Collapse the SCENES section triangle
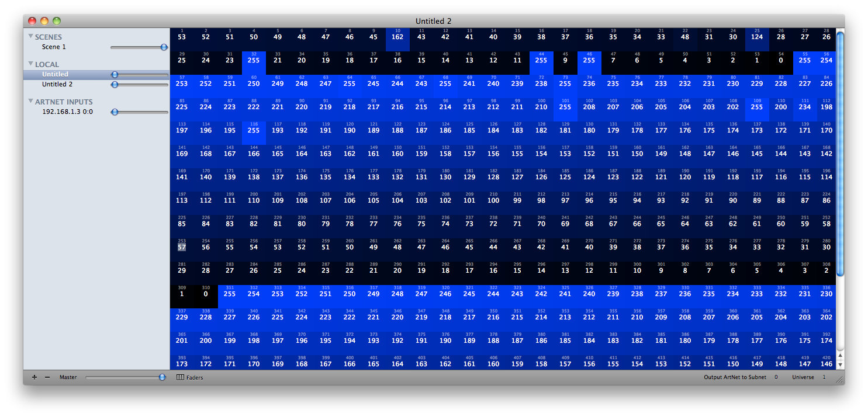 [x=30, y=37]
